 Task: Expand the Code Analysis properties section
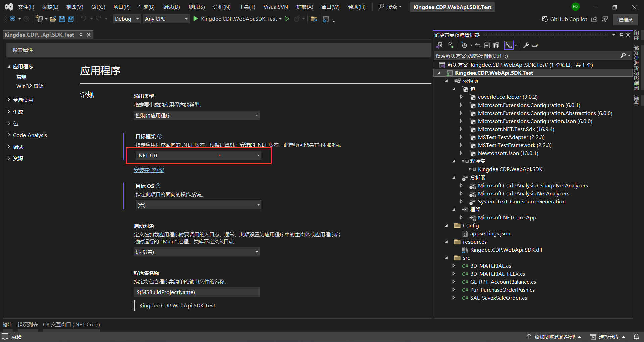[x=9, y=135]
